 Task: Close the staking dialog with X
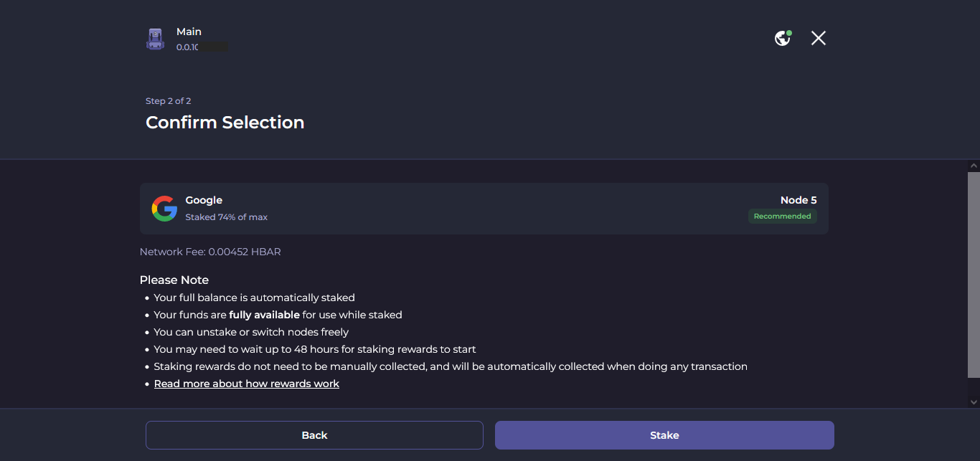point(819,38)
